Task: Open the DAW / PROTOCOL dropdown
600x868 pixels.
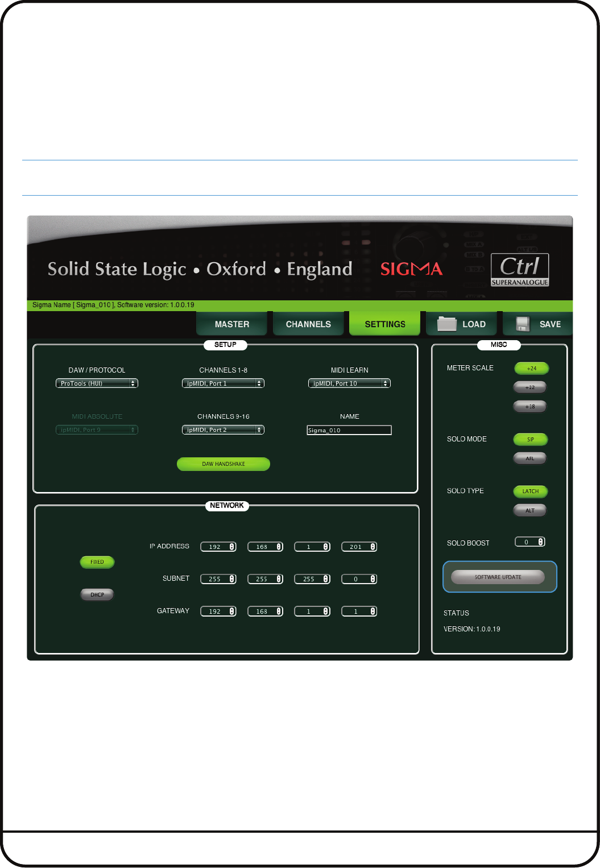Action: tap(97, 383)
